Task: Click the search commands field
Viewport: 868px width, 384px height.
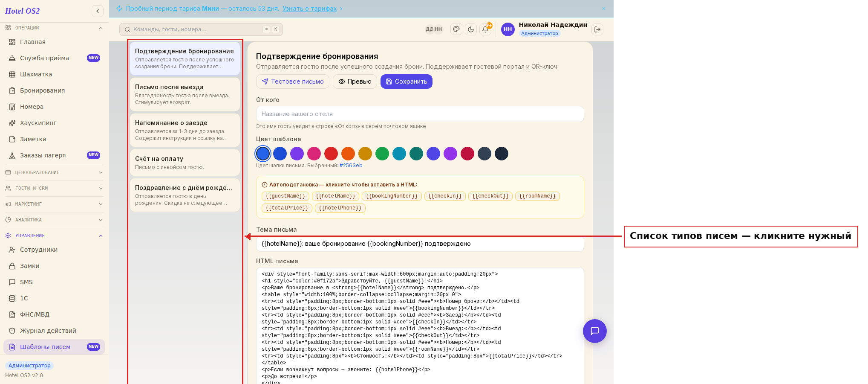Action: pos(201,29)
